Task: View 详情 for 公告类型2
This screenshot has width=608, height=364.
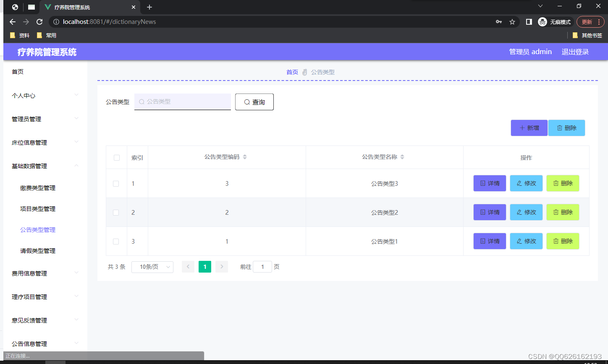Action: (490, 212)
